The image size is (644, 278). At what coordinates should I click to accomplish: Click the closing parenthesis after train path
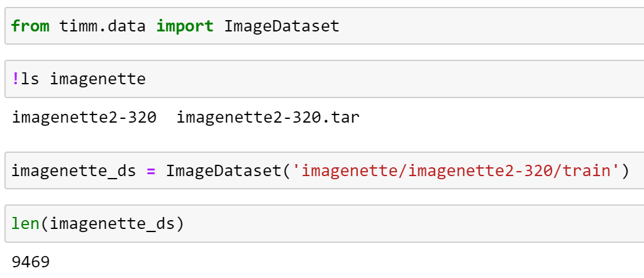626,170
